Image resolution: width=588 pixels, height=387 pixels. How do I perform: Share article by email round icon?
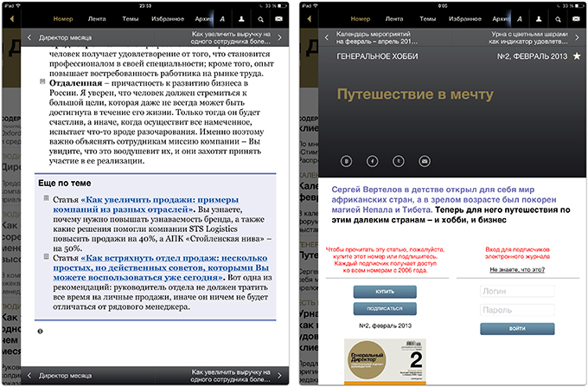(x=425, y=161)
